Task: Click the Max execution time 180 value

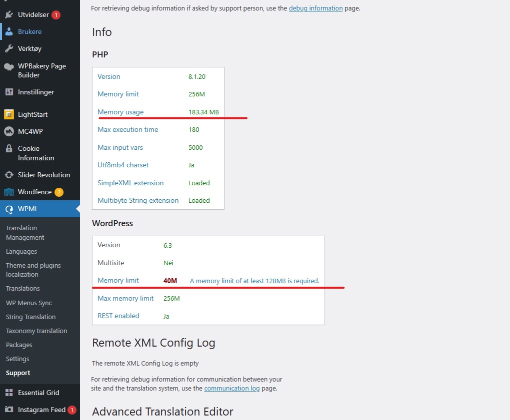Action: 194,130
